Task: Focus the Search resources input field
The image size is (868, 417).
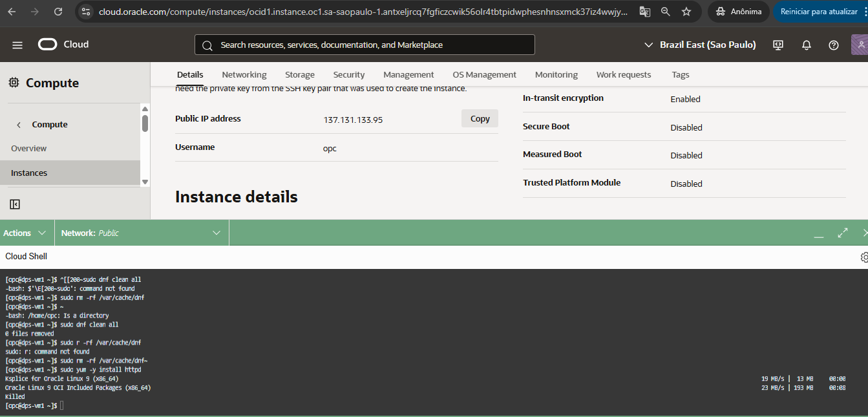Action: click(365, 45)
